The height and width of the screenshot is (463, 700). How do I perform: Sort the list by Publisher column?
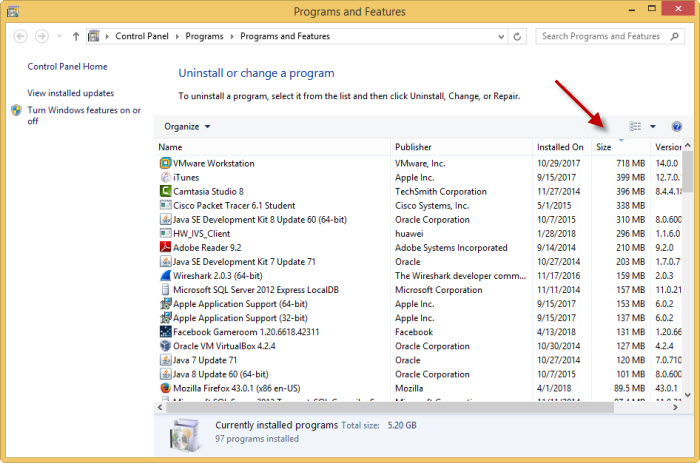[x=462, y=147]
